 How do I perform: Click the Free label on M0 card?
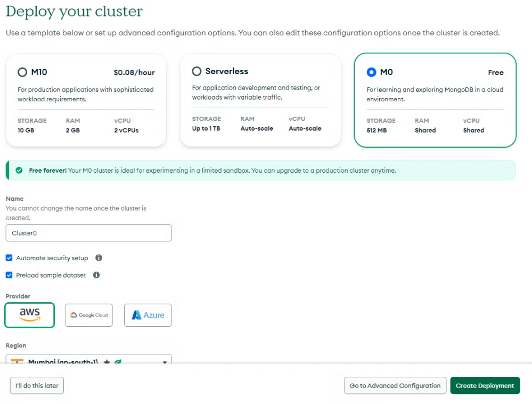click(x=496, y=72)
